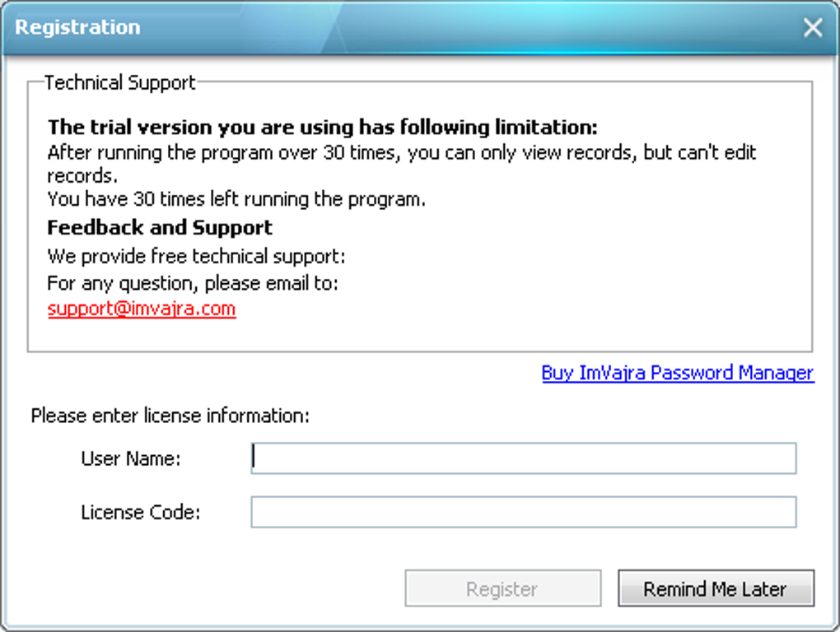Click the "License Code:" field label
Viewport: 840px width, 632px height.
point(141,512)
